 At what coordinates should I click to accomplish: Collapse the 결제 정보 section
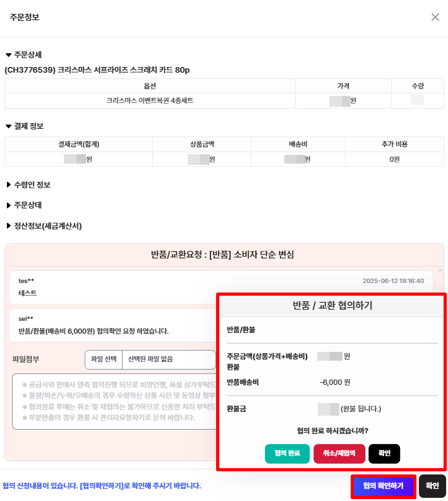click(x=25, y=126)
